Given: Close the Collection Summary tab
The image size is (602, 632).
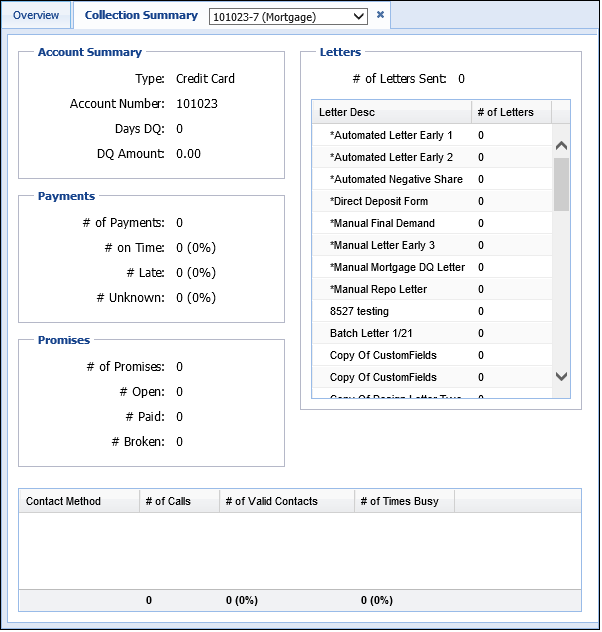Looking at the screenshot, I should coord(380,15).
